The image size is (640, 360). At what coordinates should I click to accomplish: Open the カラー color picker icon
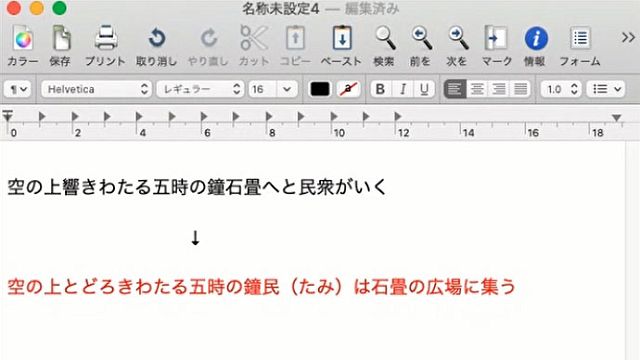click(23, 38)
